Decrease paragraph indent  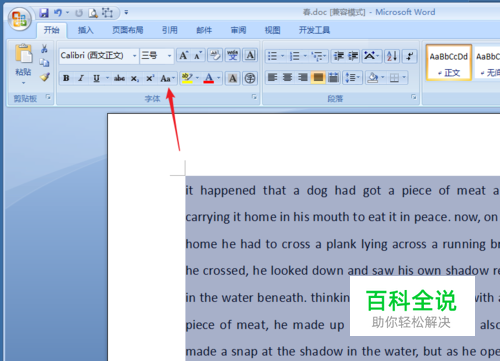click(x=339, y=56)
